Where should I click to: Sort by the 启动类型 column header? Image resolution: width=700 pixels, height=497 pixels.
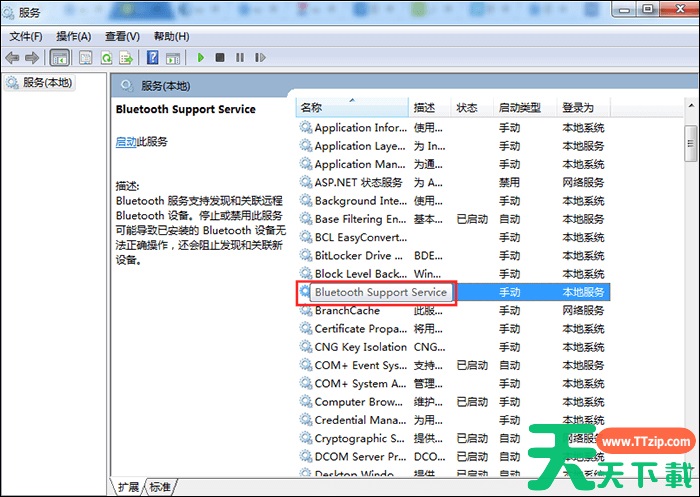(x=519, y=107)
